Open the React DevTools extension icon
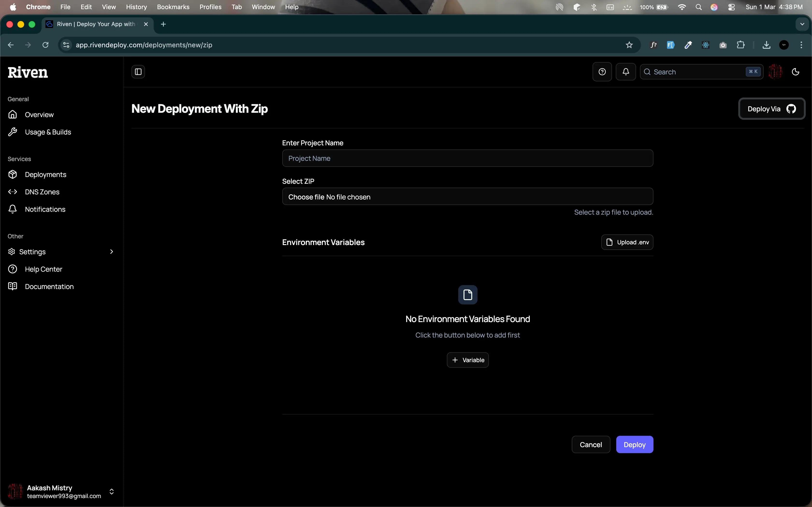This screenshot has width=812, height=507. (706, 45)
